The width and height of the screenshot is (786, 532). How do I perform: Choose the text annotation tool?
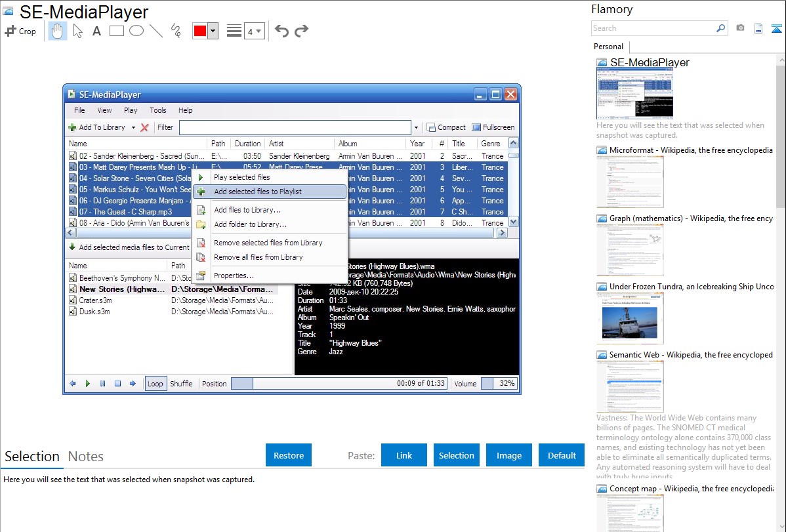(96, 31)
